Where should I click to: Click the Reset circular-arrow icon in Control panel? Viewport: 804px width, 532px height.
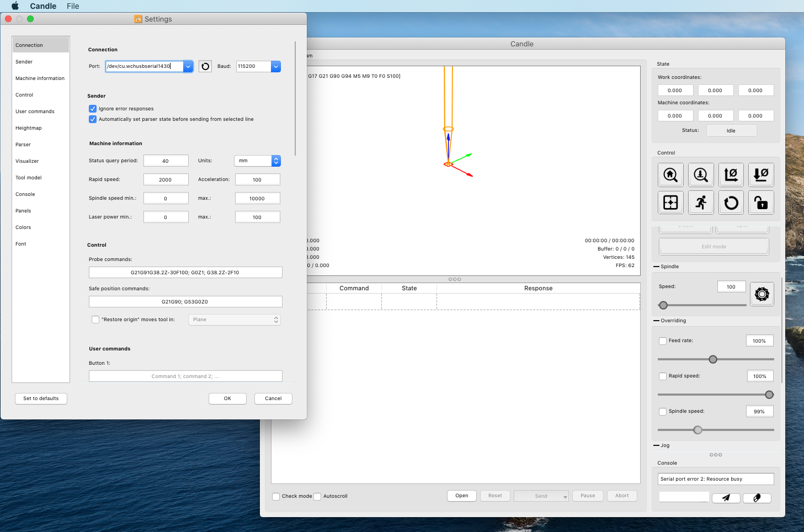pyautogui.click(x=731, y=203)
